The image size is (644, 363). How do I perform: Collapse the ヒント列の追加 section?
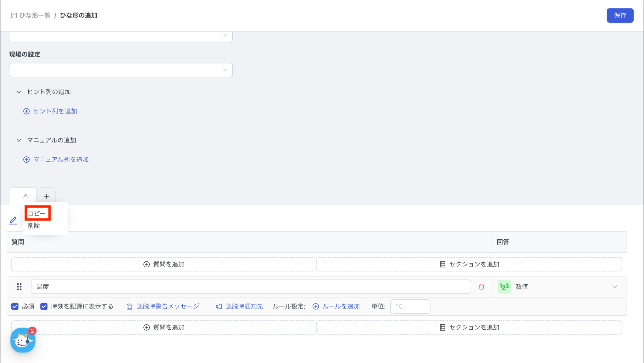click(19, 92)
